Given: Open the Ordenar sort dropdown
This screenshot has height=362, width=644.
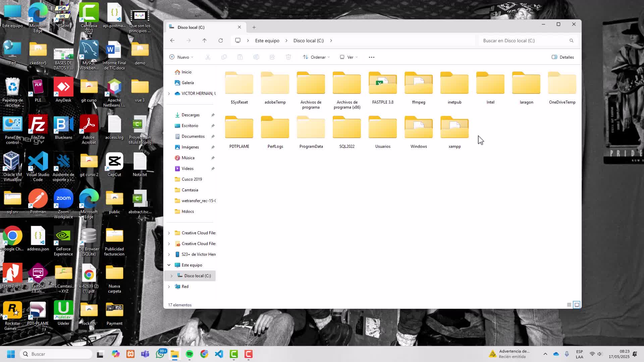Looking at the screenshot, I should tap(316, 57).
